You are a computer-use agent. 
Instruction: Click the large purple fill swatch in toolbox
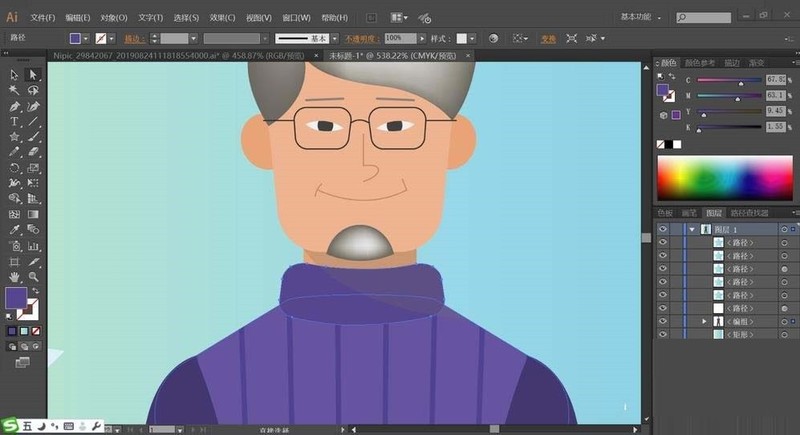(x=16, y=298)
